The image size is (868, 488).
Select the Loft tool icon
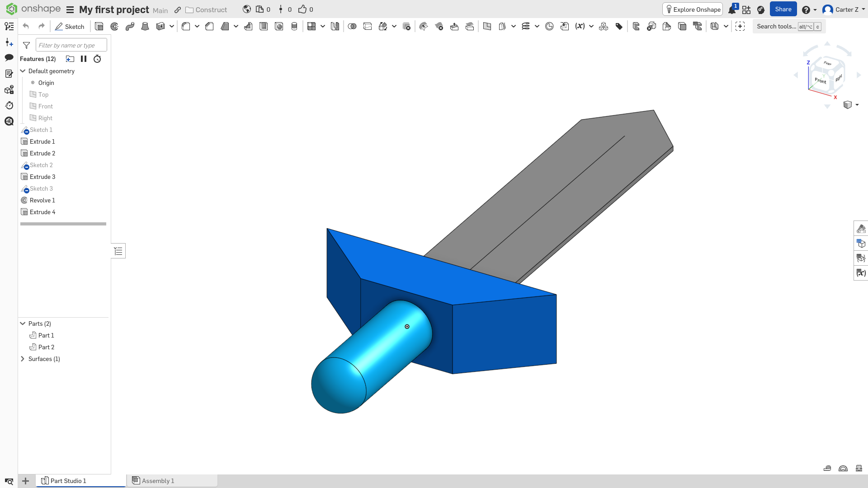(145, 27)
